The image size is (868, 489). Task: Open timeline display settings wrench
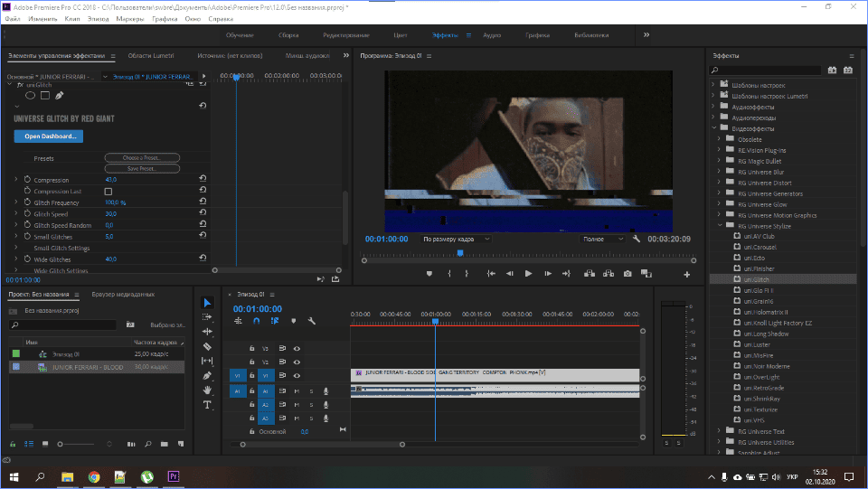coord(312,321)
